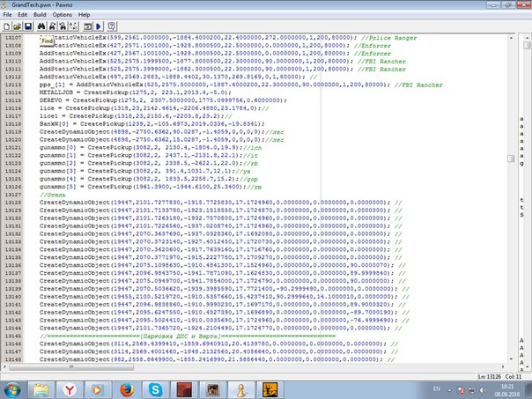This screenshot has height=399, width=532.
Task: Click the Go to line toolbar icon
Action: click(x=74, y=26)
